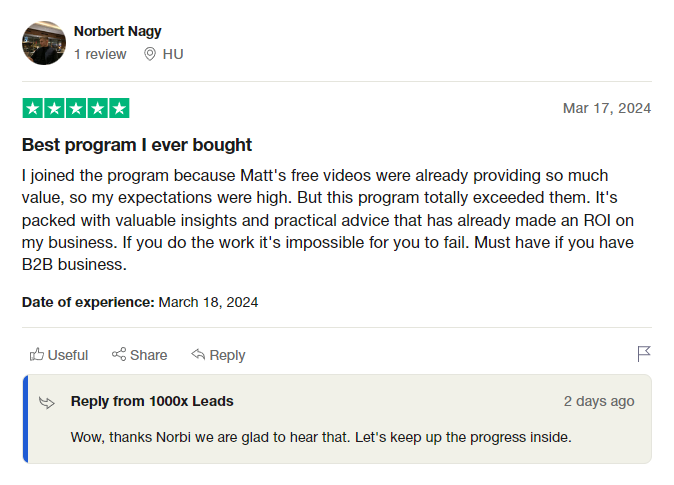The height and width of the screenshot is (485, 674).
Task: Click the first green star in the rating
Action: [x=32, y=108]
